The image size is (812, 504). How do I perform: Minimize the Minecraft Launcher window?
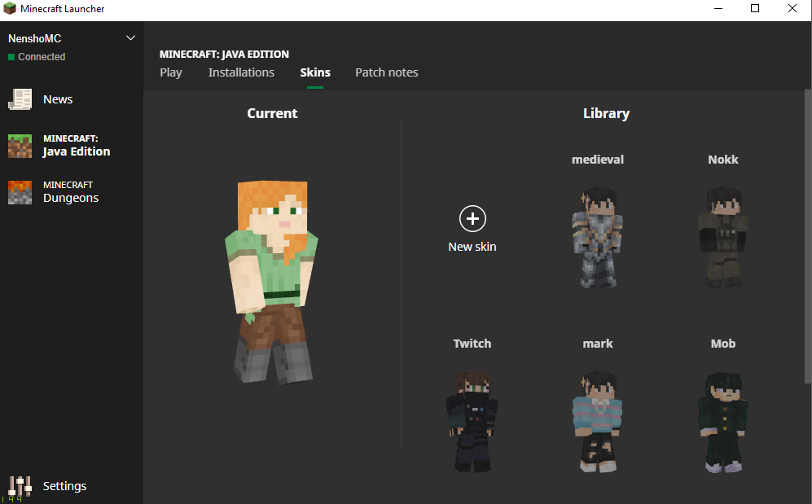(x=718, y=8)
